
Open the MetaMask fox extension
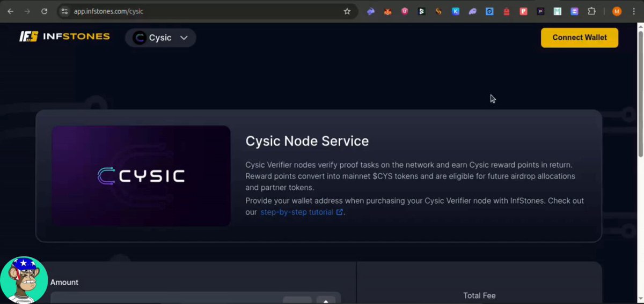(x=387, y=11)
